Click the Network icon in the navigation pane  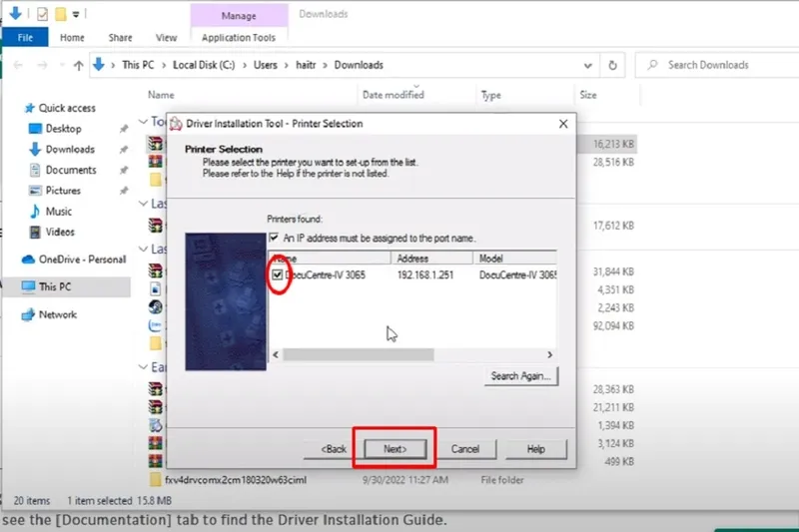[x=29, y=314]
